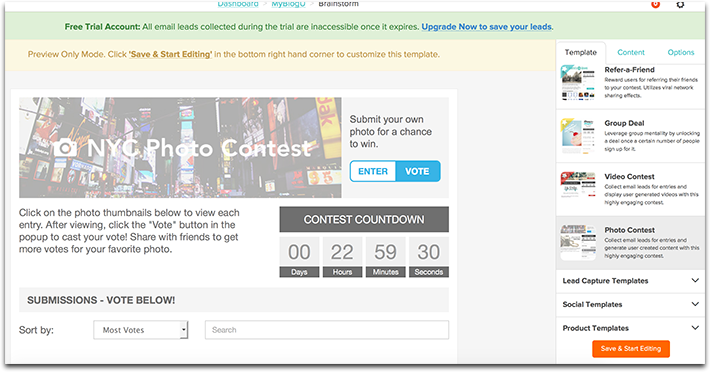Open the settings gear icon
710x372 pixels.
coord(680,4)
